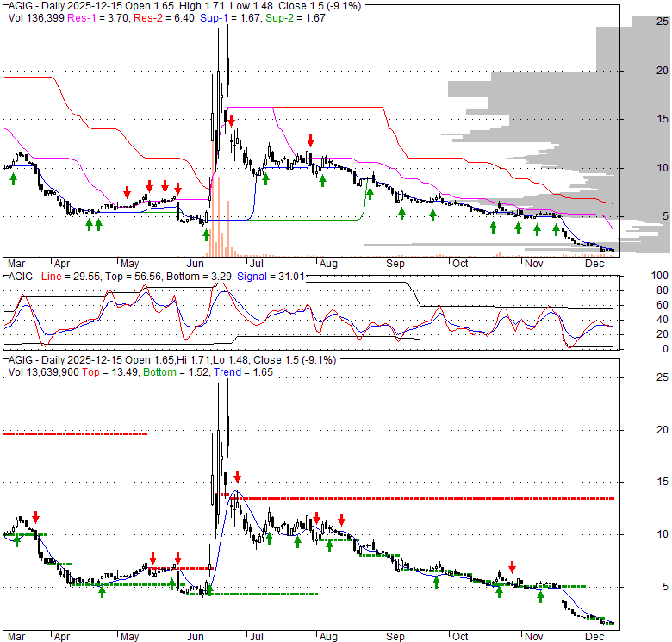Click the 'May' month label under bottom chart

(x=129, y=637)
